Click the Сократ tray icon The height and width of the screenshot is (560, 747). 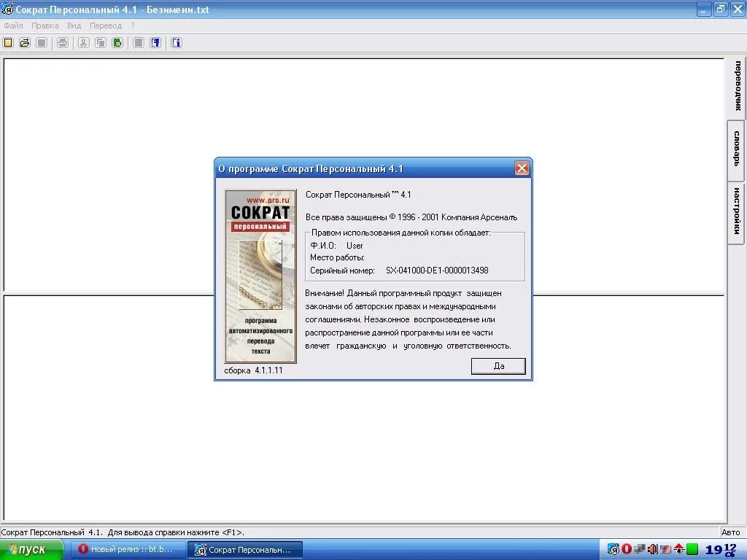click(613, 549)
